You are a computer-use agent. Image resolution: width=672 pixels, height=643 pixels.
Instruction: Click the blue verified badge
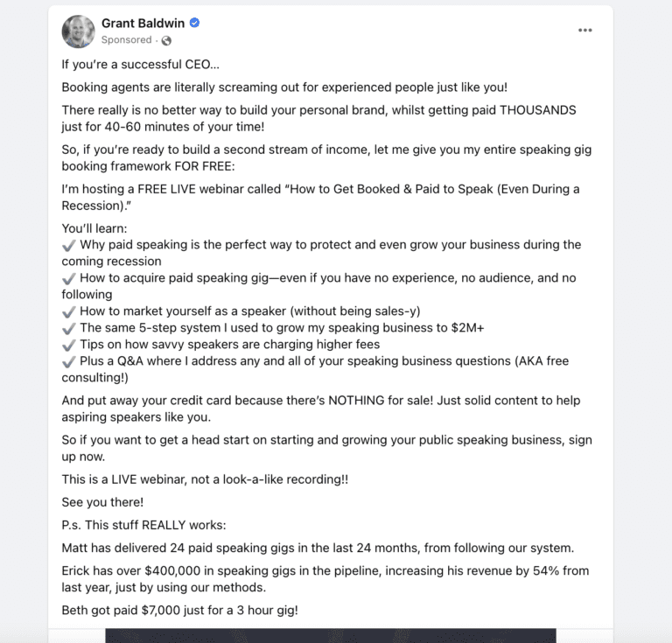tap(194, 23)
